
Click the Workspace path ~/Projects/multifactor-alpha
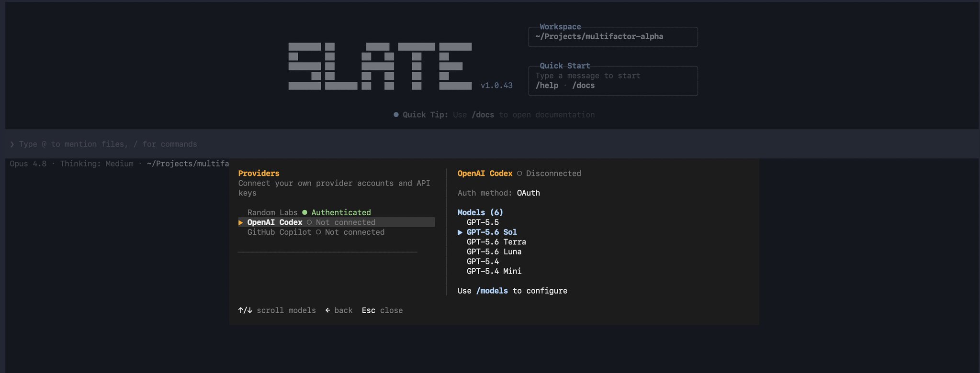(599, 36)
